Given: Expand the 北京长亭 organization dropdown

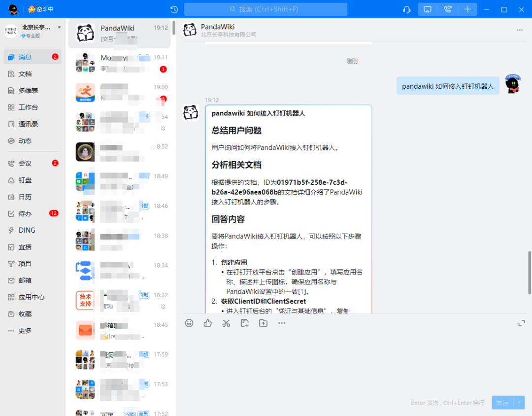Looking at the screenshot, I should [x=59, y=28].
